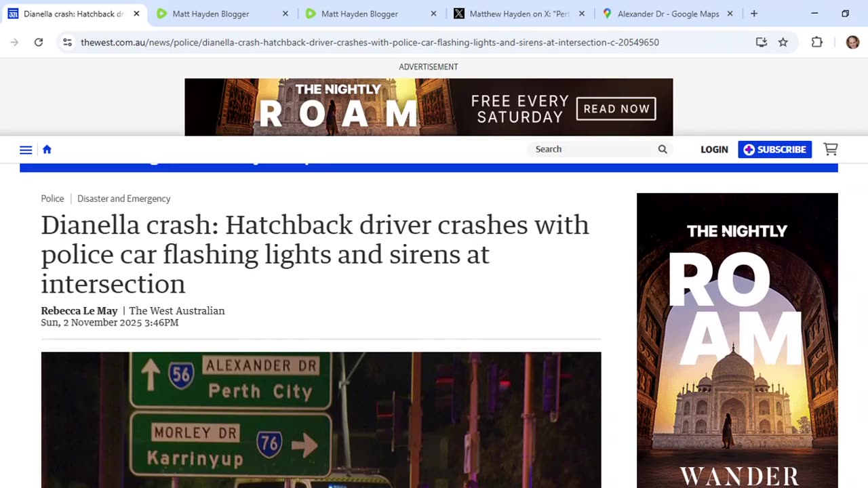
Task: Close the Dianella crash tab
Action: tap(136, 14)
